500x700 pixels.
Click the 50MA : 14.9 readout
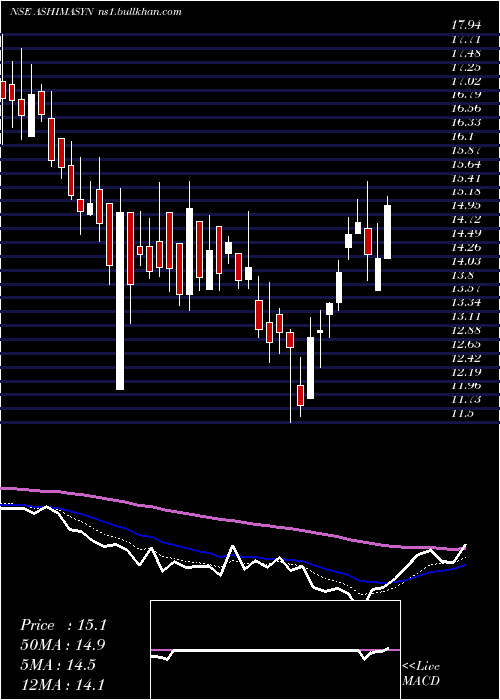tap(64, 645)
